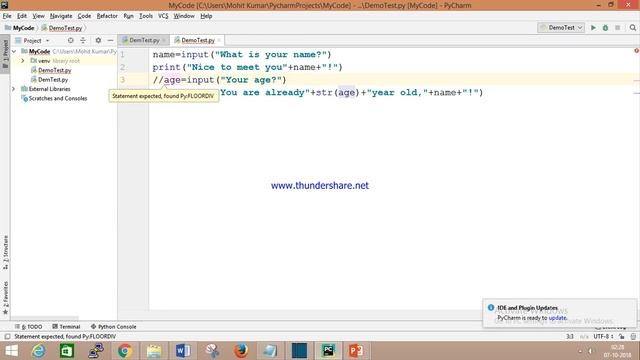Viewport: 640px width, 360px height.
Task: Click the red error indicator in editor
Action: (x=636, y=51)
